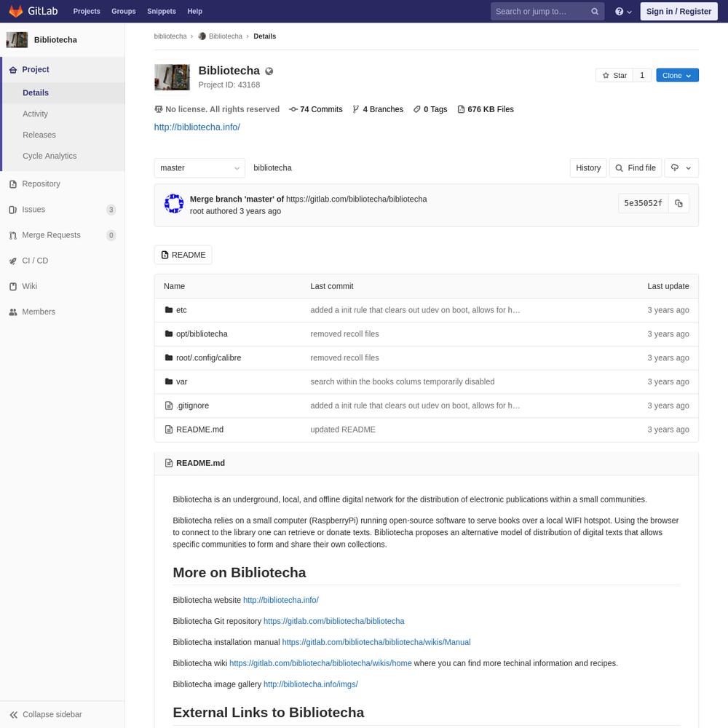The width and height of the screenshot is (728, 728).
Task: Click the GitLab fox logo
Action: click(x=16, y=11)
